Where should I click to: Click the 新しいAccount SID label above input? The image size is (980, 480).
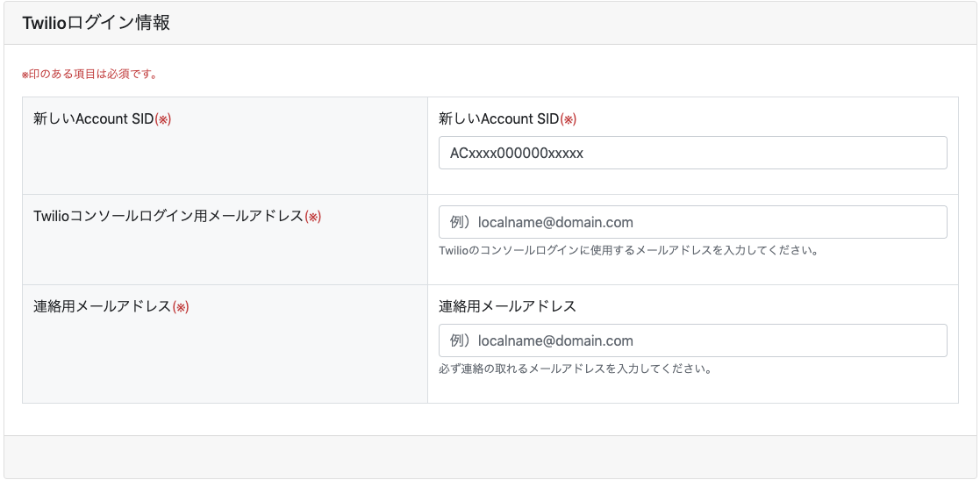pyautogui.click(x=507, y=118)
